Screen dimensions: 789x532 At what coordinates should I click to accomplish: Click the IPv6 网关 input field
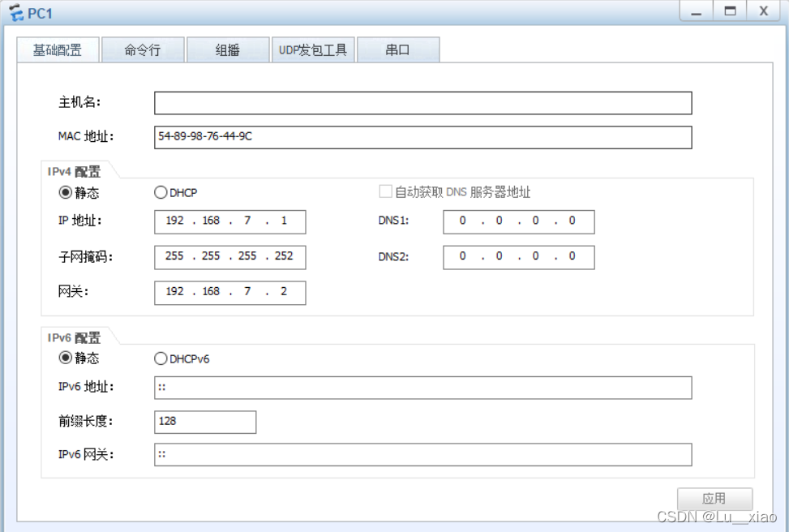click(x=423, y=454)
